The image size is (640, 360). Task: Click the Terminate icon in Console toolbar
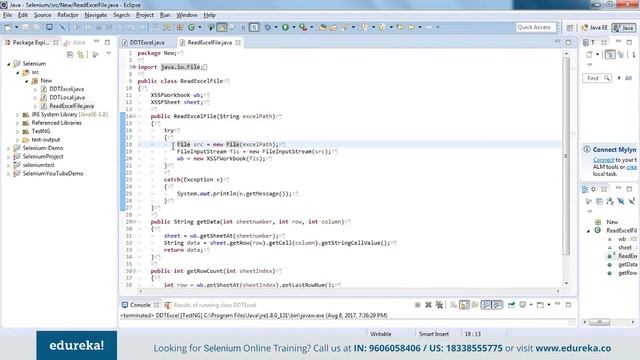(418, 305)
